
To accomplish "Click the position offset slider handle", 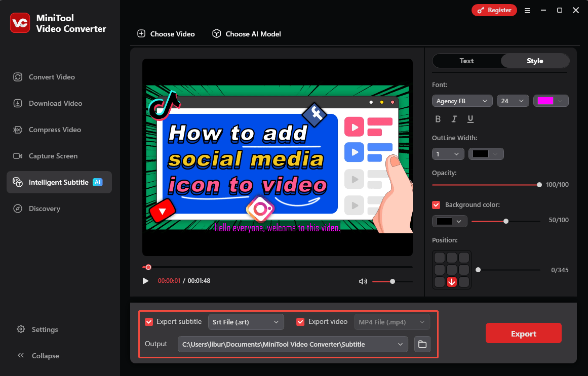I will tap(478, 270).
